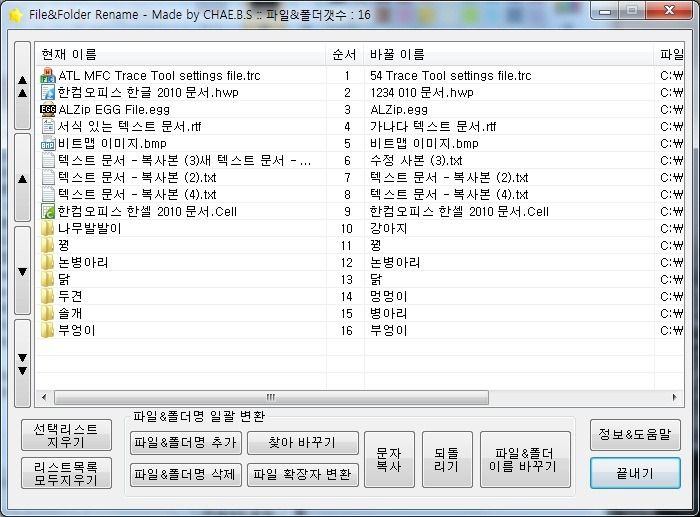Viewport: 700px width, 517px height.
Task: Select new name 1234 010 문서.hwp
Action: (x=421, y=92)
